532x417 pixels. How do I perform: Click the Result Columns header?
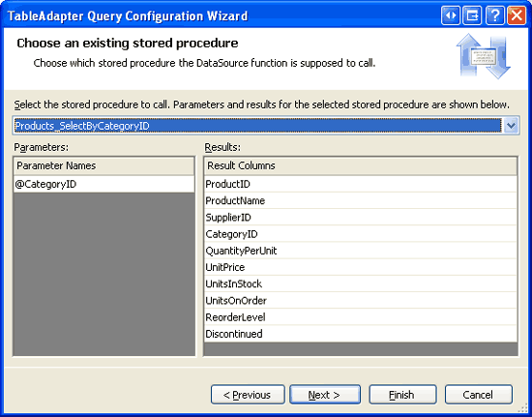(x=361, y=165)
